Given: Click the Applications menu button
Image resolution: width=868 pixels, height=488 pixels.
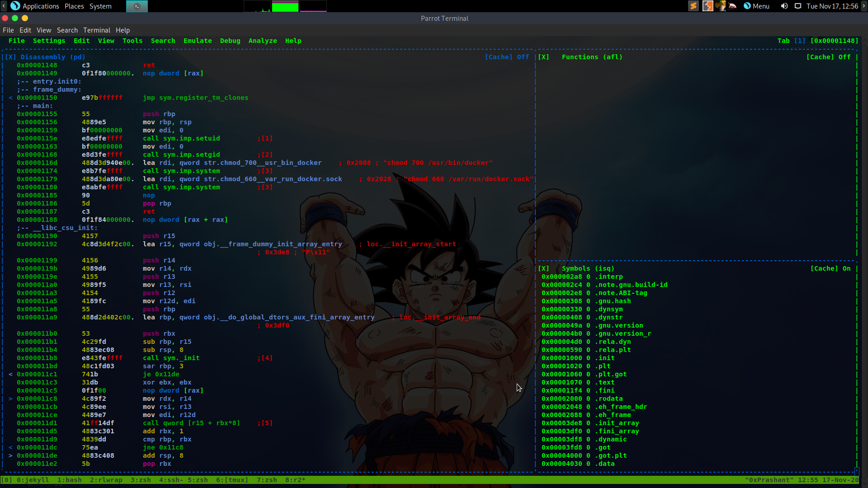Looking at the screenshot, I should [x=40, y=6].
